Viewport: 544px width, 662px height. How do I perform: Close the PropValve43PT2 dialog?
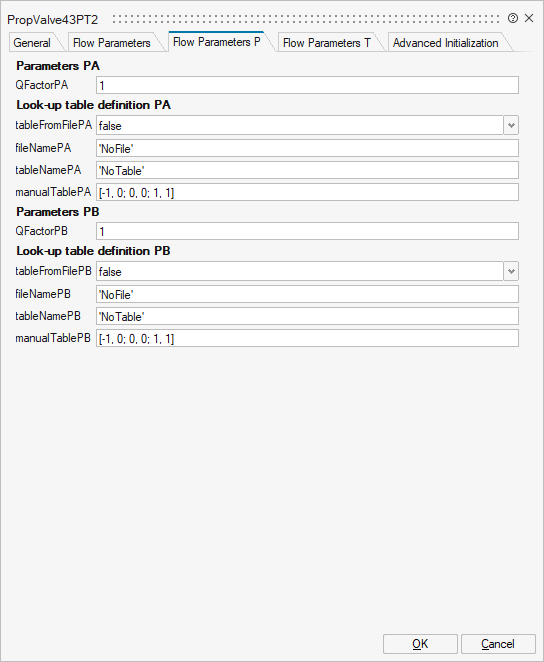529,18
